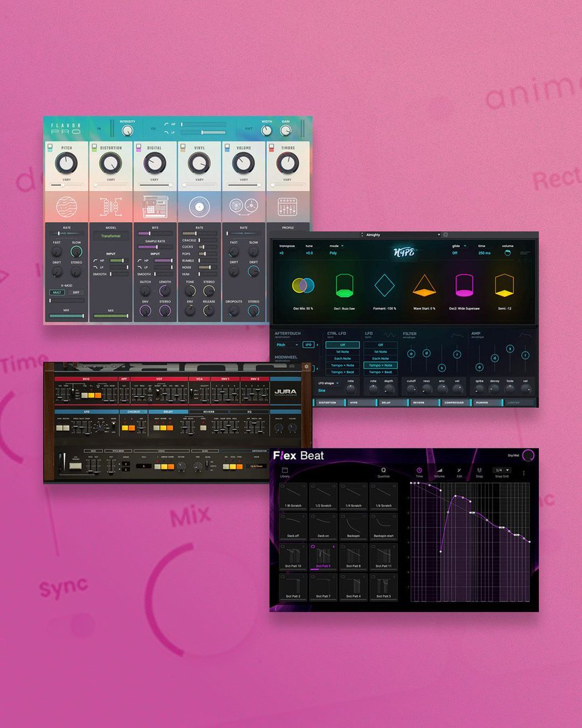Select Each Note in the CTRL LFO sync list
582x728 pixels.
pyautogui.click(x=343, y=359)
